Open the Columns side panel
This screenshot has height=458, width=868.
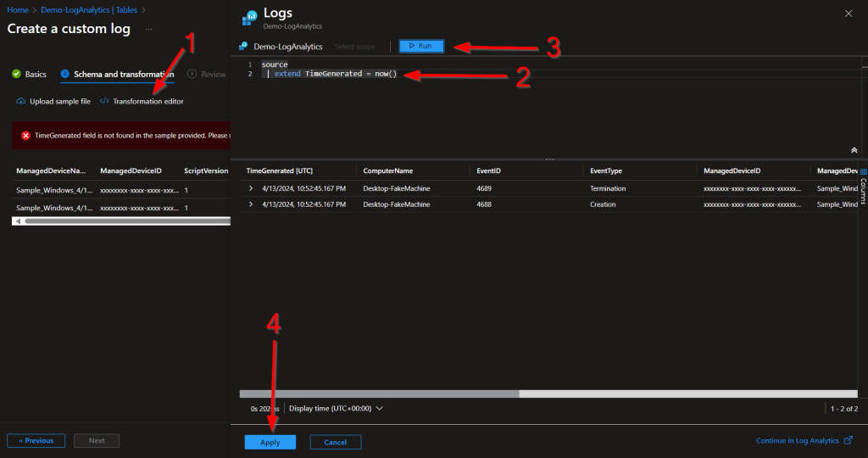click(863, 188)
